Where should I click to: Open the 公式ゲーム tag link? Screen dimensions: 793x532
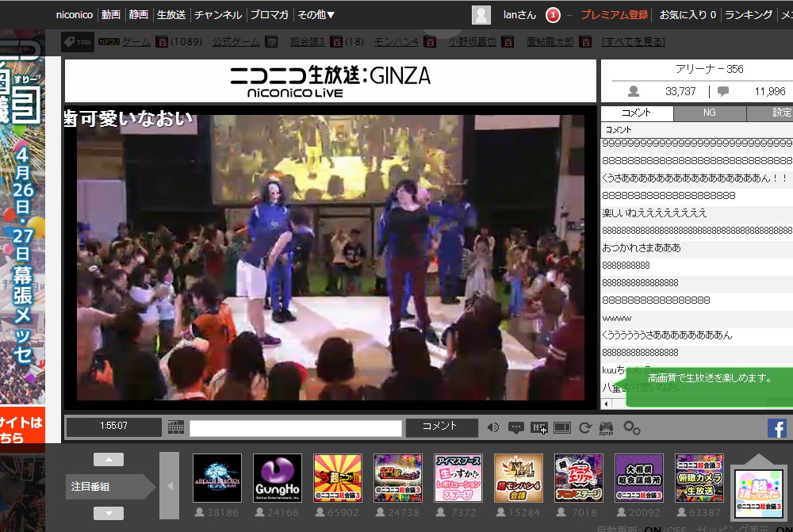coord(236,42)
